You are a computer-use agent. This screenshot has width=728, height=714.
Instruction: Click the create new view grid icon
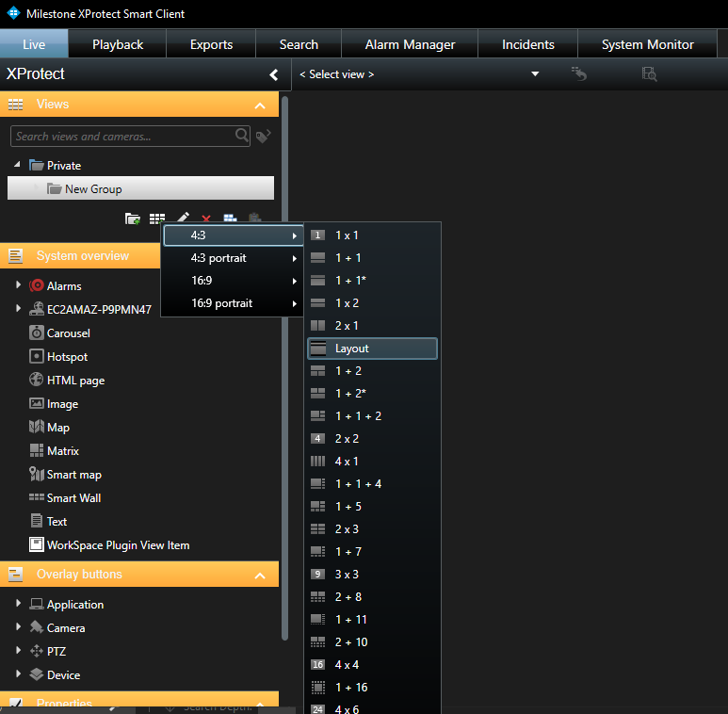[x=157, y=219]
